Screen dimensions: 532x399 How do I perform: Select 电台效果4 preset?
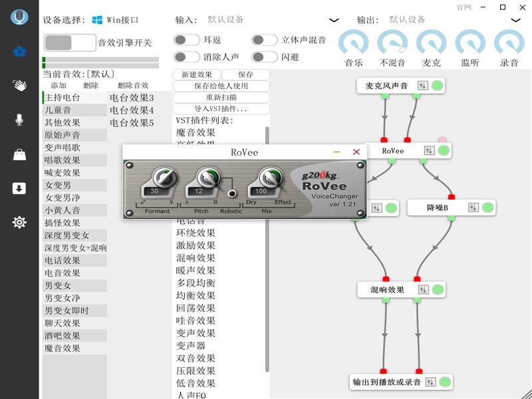coord(132,110)
